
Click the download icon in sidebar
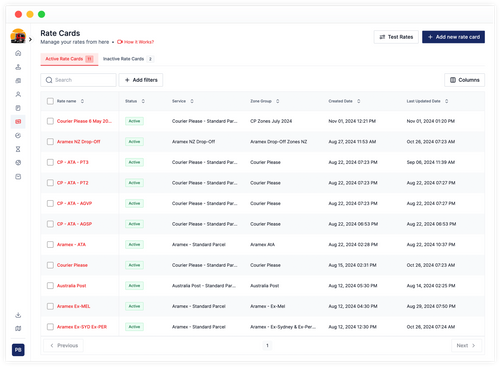pyautogui.click(x=18, y=315)
